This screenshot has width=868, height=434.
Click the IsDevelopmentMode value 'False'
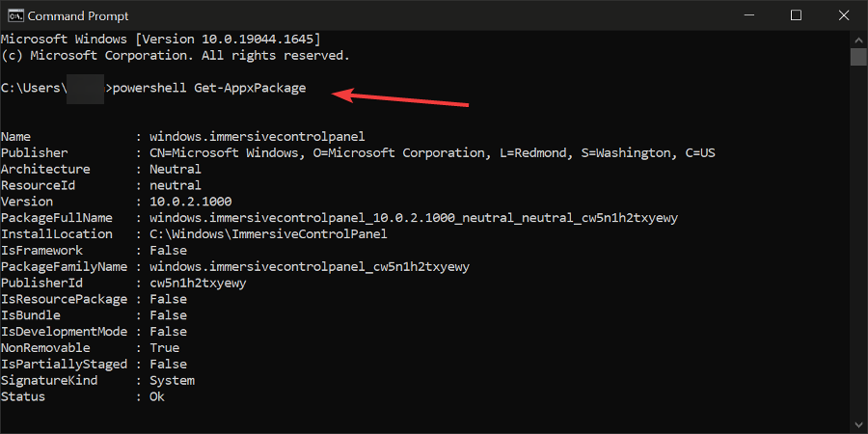(x=168, y=332)
